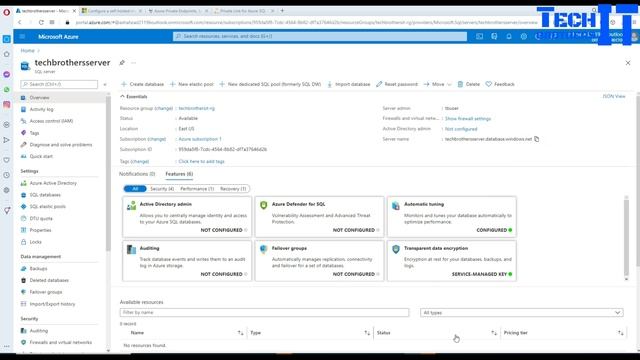
Task: Open Properties menu item
Action: coord(40,230)
